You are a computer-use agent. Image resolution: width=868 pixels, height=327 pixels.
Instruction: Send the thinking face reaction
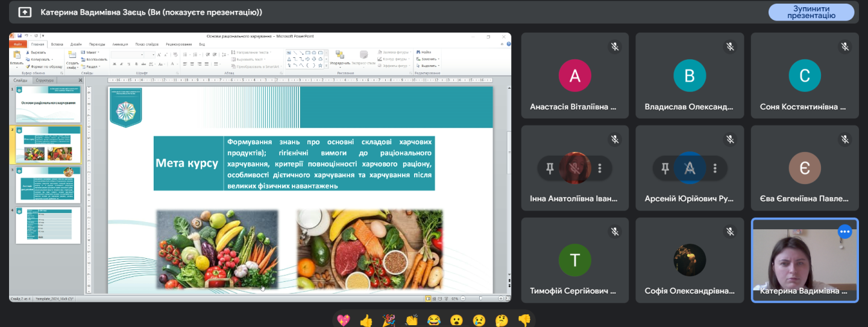pos(502,320)
